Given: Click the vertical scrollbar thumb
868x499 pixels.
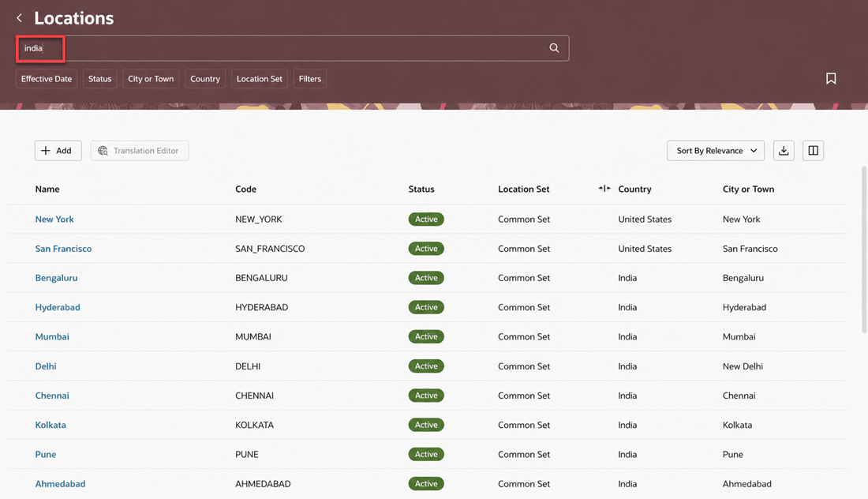Looking at the screenshot, I should pyautogui.click(x=863, y=249).
